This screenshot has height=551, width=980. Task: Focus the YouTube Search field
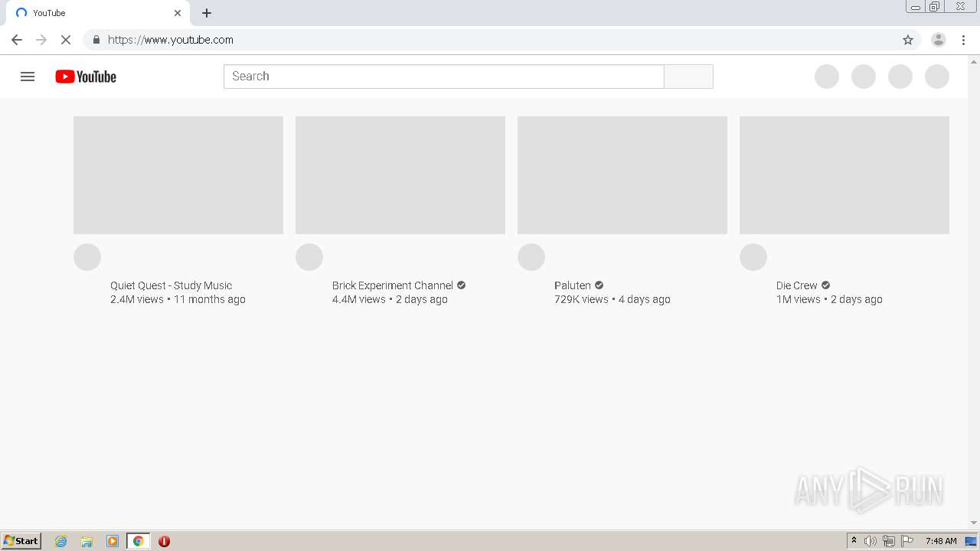pyautogui.click(x=444, y=77)
